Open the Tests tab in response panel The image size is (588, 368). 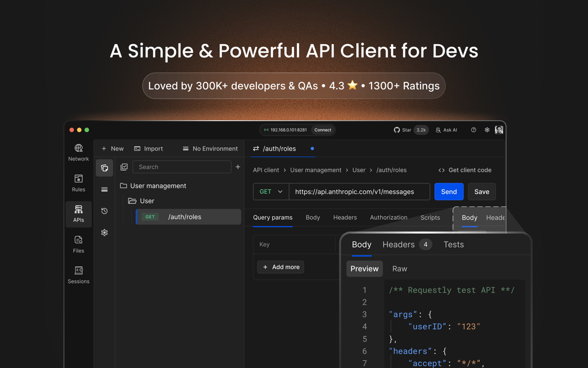[x=453, y=244]
